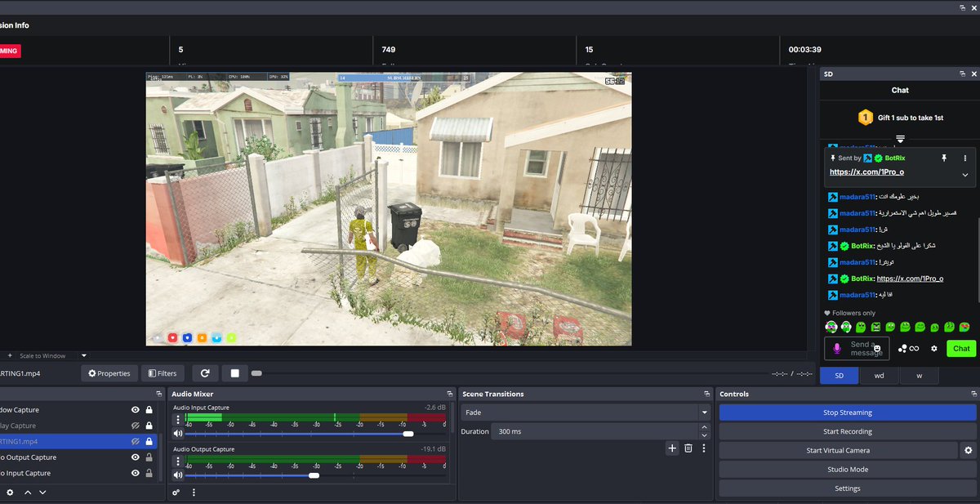This screenshot has width=980, height=504.
Task: Adjust the transition Duration stepper
Action: coord(705,431)
